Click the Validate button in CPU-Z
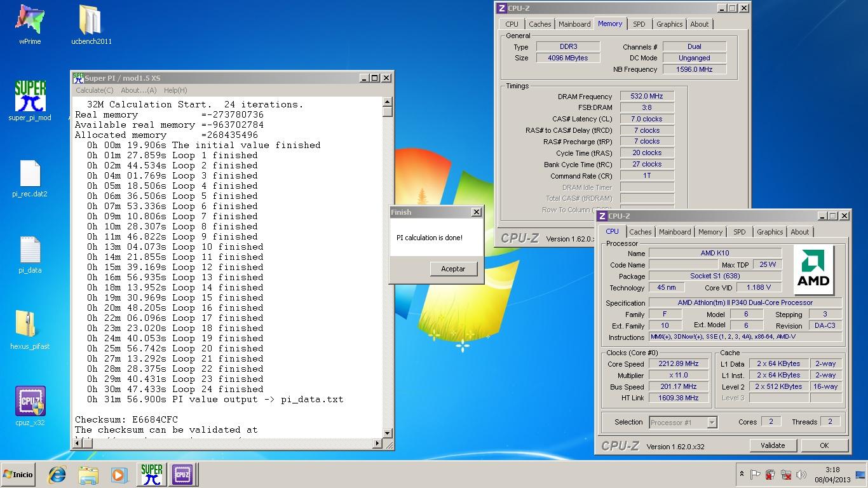Screen dimensions: 868x488 [773, 445]
